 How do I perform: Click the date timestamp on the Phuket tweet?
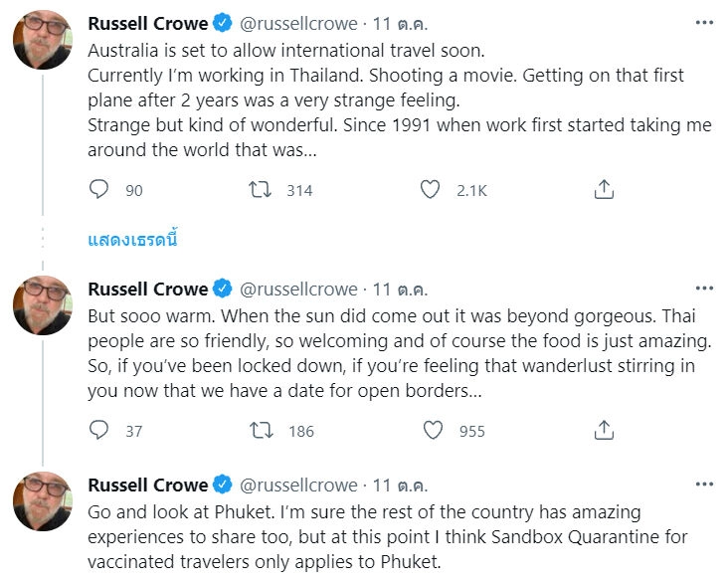point(400,486)
